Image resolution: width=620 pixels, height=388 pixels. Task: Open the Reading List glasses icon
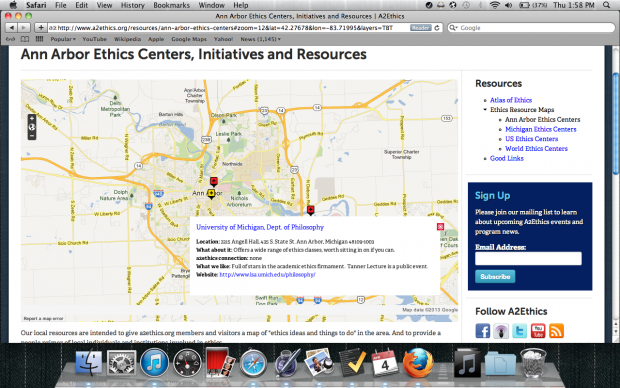[11, 39]
